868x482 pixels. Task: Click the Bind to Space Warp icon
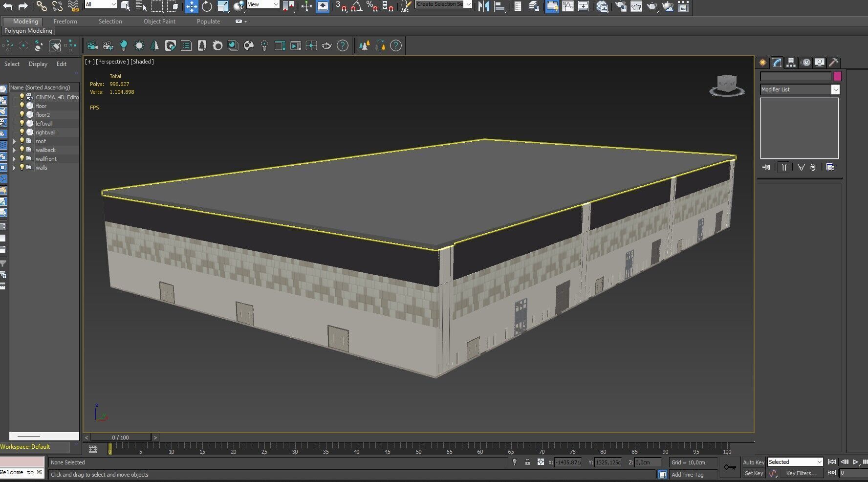click(73, 6)
